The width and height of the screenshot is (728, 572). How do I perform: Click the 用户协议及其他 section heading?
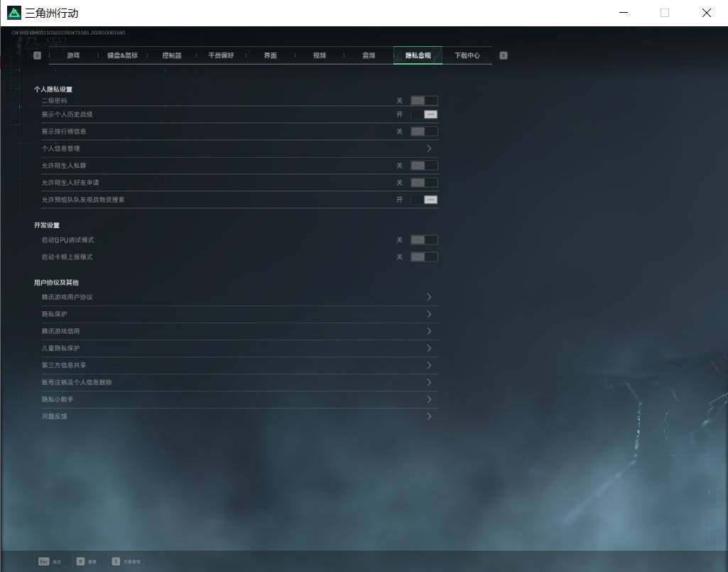pos(56,283)
